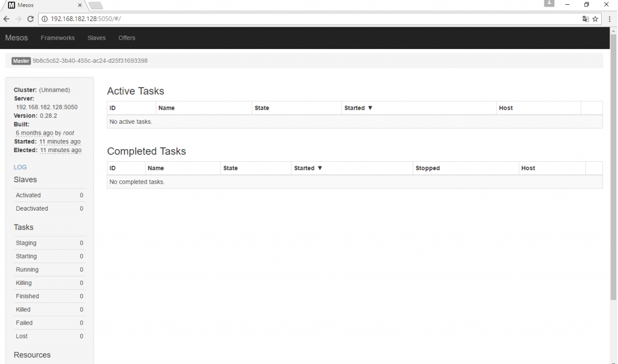The width and height of the screenshot is (618, 364).
Task: Open the master LOG link
Action: 20,167
